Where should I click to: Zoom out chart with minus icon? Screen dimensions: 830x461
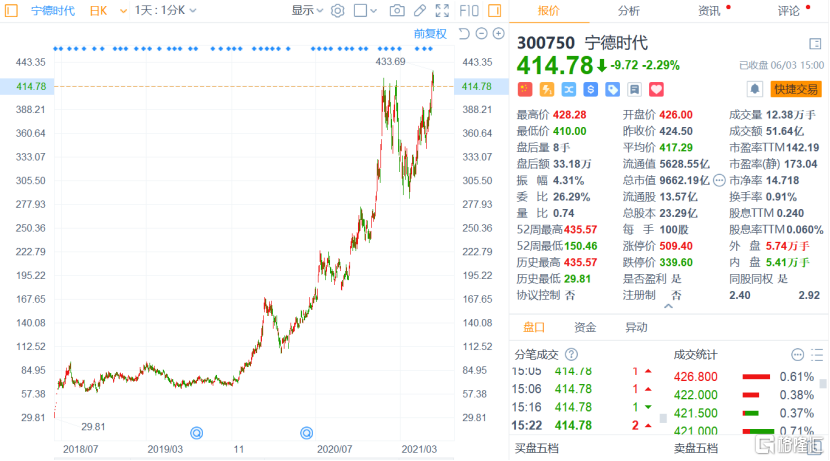tap(481, 34)
